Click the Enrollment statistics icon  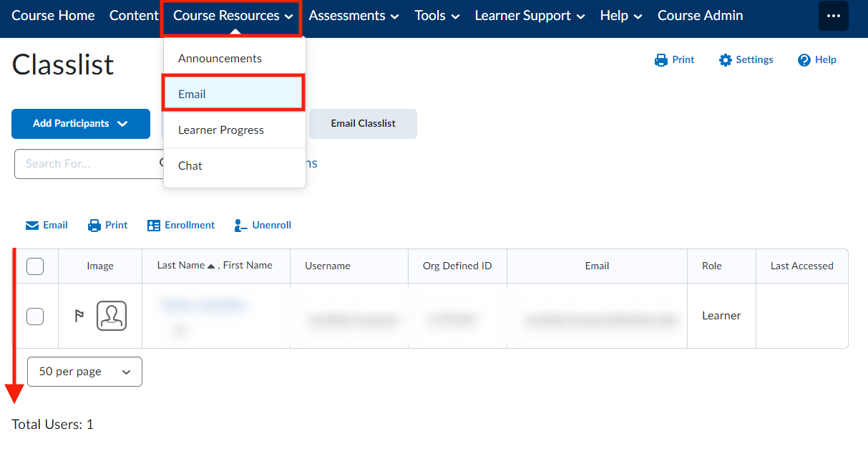(154, 226)
